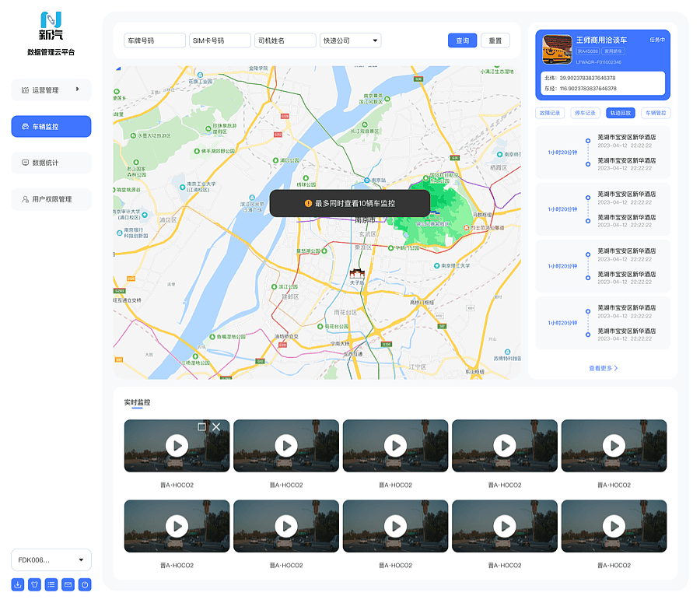Image resolution: width=700 pixels, height=603 pixels.
Task: Click the 查看更多 link
Action: (x=603, y=368)
